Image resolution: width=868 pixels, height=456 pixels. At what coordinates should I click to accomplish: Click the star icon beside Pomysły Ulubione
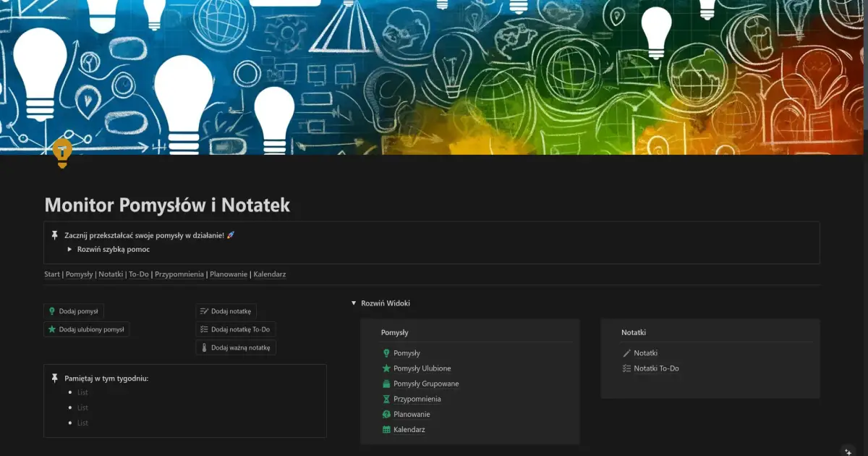pos(386,368)
